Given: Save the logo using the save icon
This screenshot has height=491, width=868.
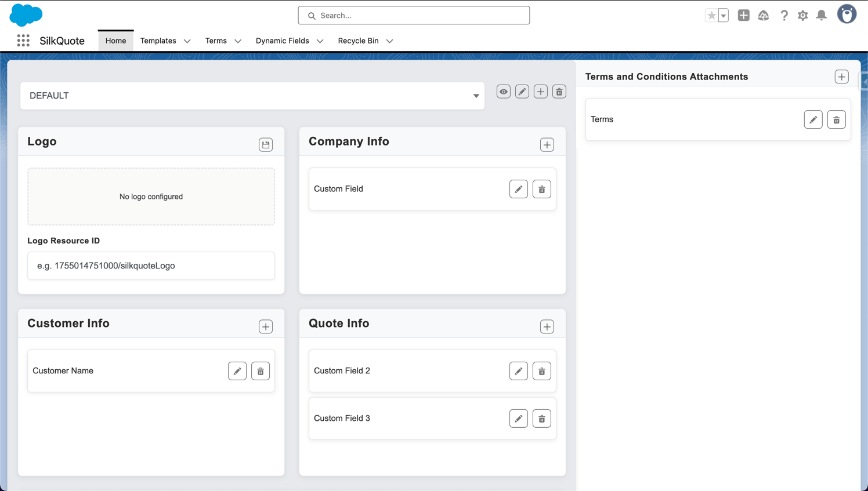Looking at the screenshot, I should [265, 145].
